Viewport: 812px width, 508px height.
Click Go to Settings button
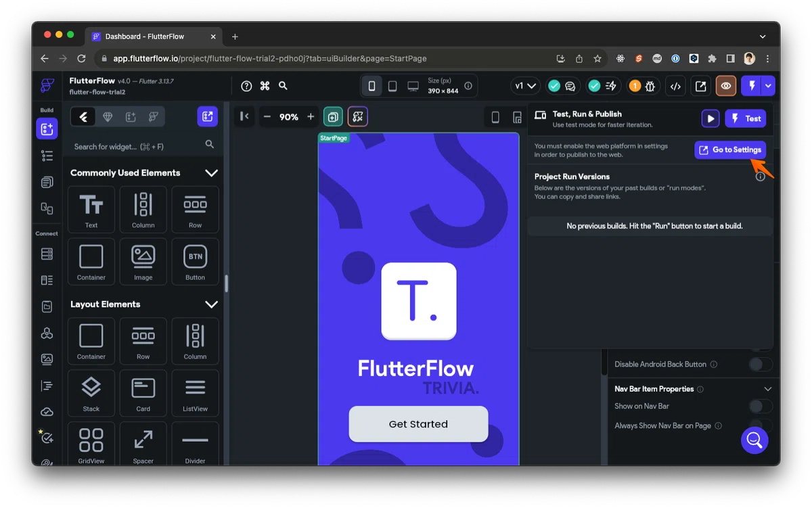tap(730, 150)
